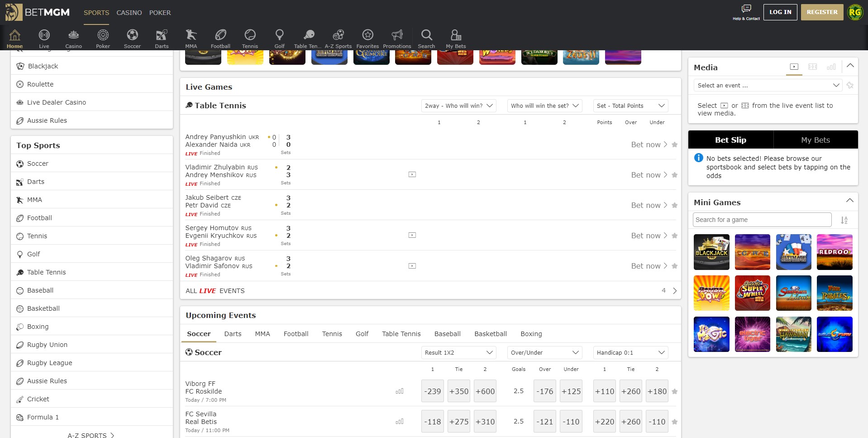Image resolution: width=868 pixels, height=438 pixels.
Task: Switch to CASINO top tab
Action: (129, 13)
